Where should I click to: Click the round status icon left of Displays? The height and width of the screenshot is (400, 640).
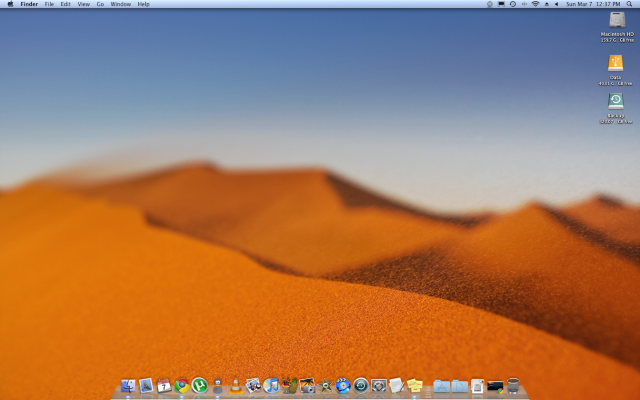coord(490,4)
